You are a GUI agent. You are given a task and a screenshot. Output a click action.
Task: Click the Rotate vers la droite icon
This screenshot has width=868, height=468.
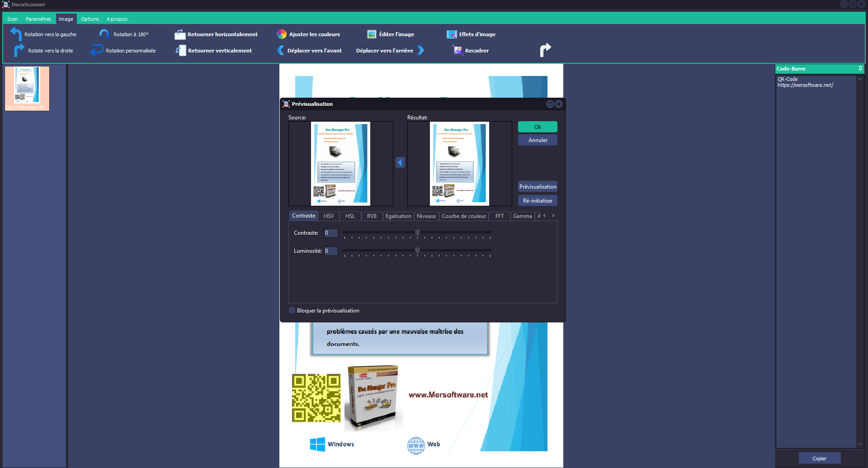click(19, 50)
